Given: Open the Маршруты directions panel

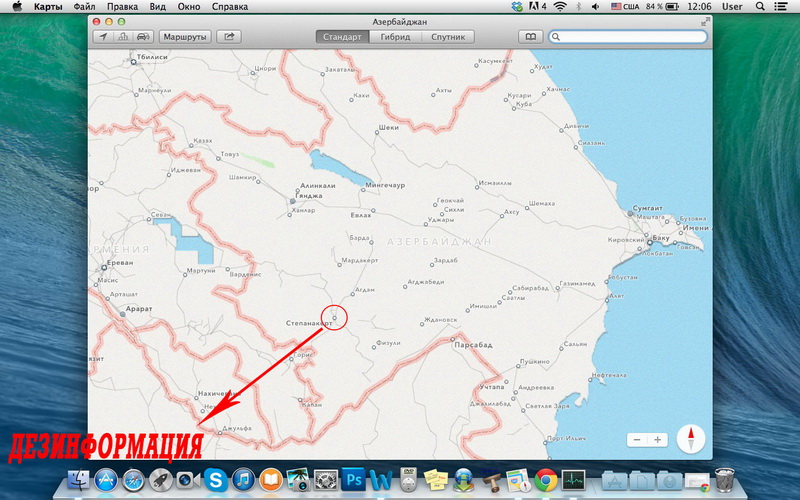Looking at the screenshot, I should [x=185, y=37].
